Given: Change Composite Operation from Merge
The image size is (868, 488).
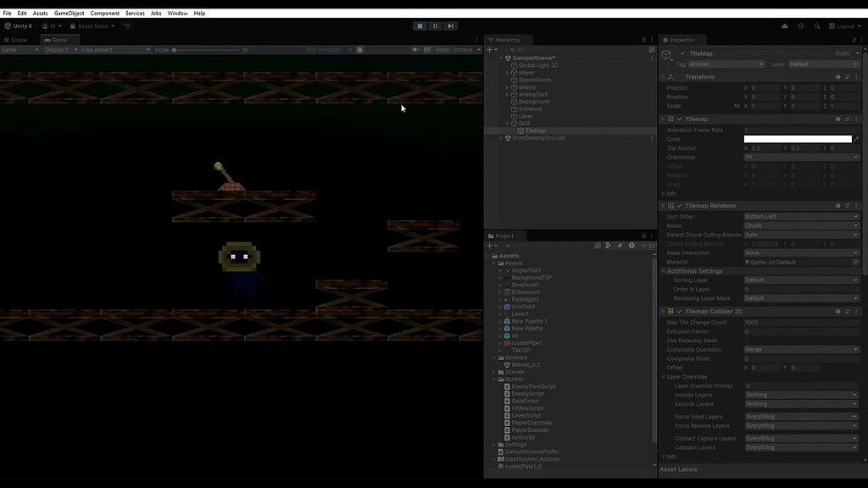Looking at the screenshot, I should [x=798, y=349].
